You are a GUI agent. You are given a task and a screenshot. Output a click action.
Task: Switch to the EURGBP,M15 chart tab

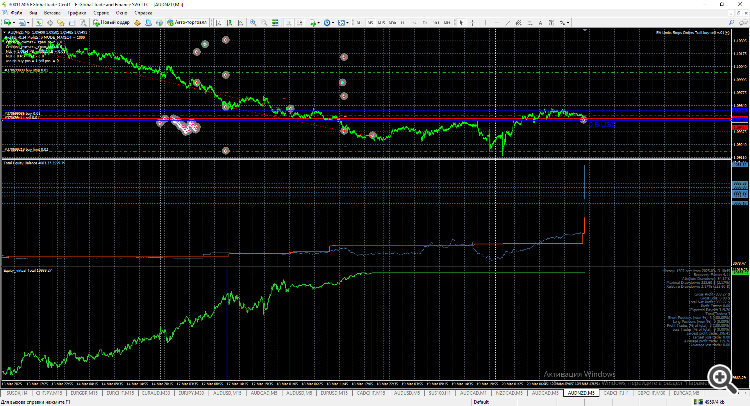[84, 393]
